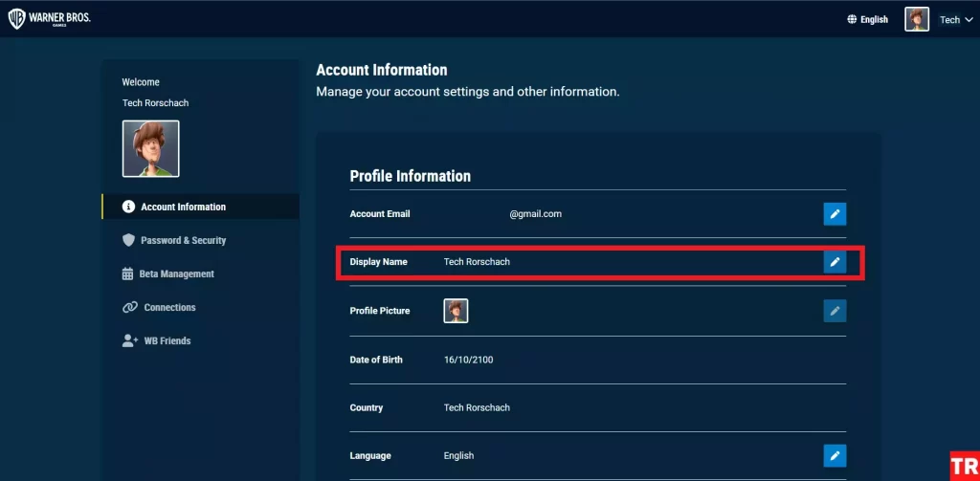Click the Country label
This screenshot has height=481, width=980.
point(367,407)
